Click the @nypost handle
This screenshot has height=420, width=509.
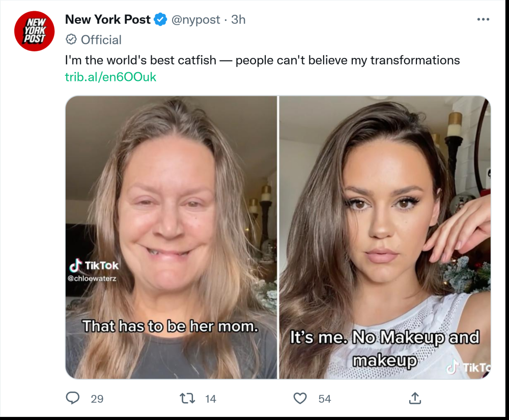[195, 20]
